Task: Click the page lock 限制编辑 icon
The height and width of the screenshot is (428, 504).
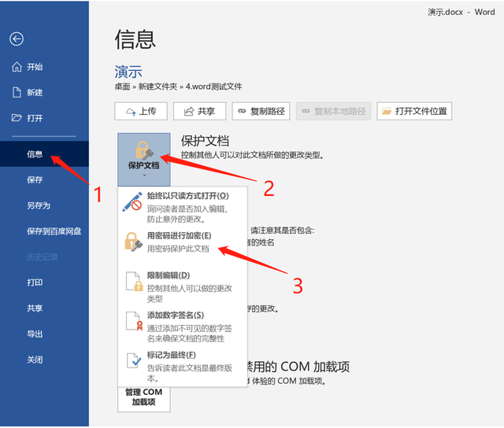Action: pos(134,282)
